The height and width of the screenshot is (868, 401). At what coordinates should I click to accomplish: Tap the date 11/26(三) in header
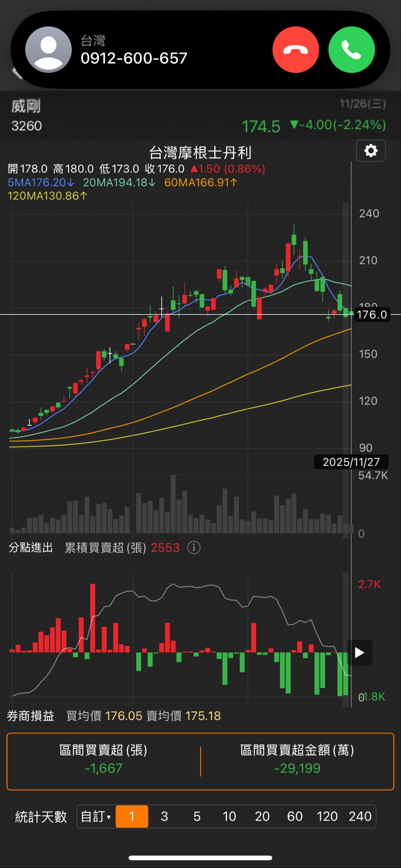362,104
